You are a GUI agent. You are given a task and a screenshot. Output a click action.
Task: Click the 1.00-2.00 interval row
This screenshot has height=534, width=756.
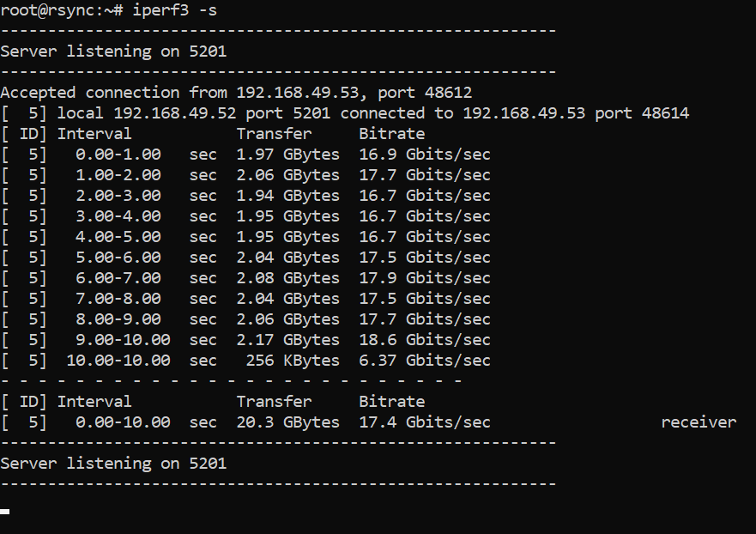[x=118, y=175]
